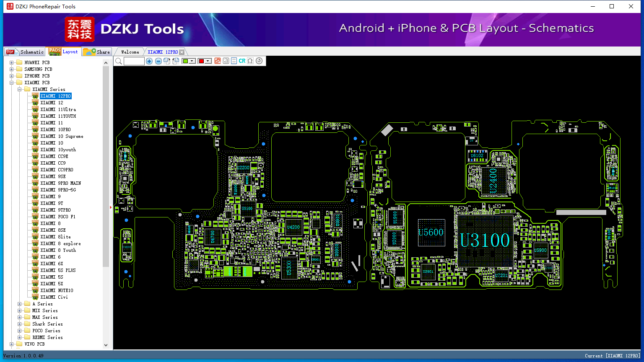Expand the POCO Series tree node
This screenshot has width=644, height=362.
pos(19,331)
